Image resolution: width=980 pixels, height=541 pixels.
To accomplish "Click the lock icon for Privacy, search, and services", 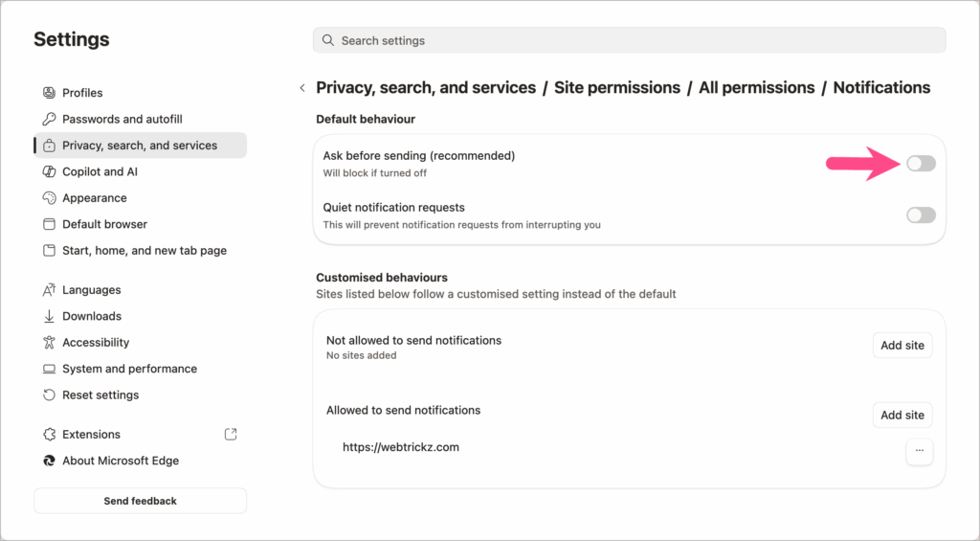I will pyautogui.click(x=49, y=146).
